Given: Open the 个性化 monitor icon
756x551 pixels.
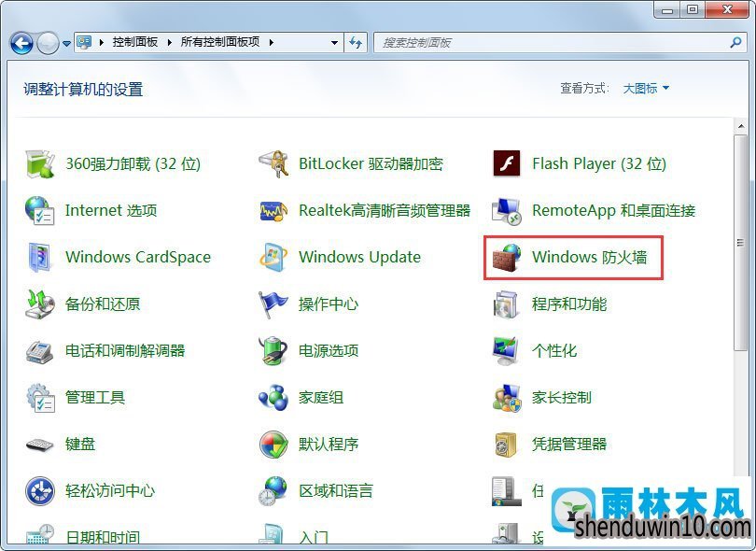Looking at the screenshot, I should coord(506,351).
